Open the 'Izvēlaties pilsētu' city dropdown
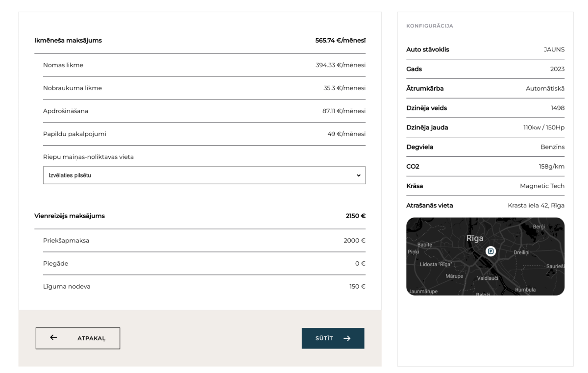This screenshot has height=373, width=588. [204, 175]
